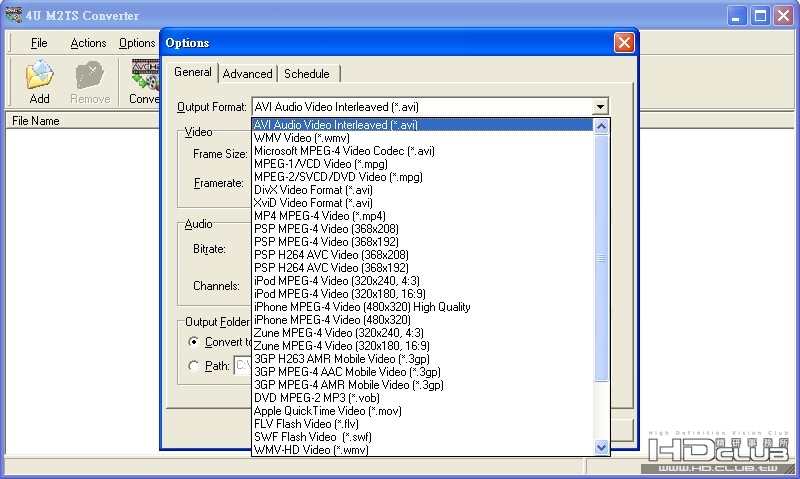This screenshot has height=479, width=800.
Task: Choose iPhone MPEG-4 Video (480x320) standard entry
Action: pyautogui.click(x=422, y=320)
